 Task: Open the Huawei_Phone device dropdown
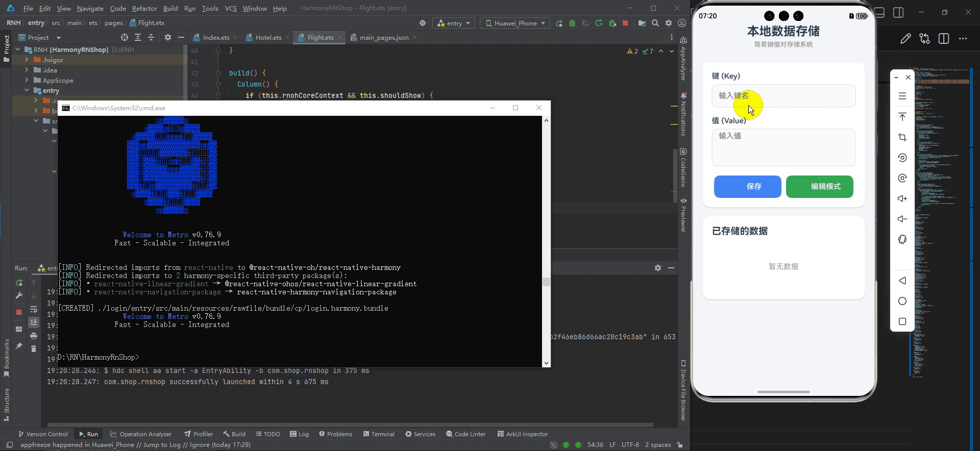(x=516, y=23)
